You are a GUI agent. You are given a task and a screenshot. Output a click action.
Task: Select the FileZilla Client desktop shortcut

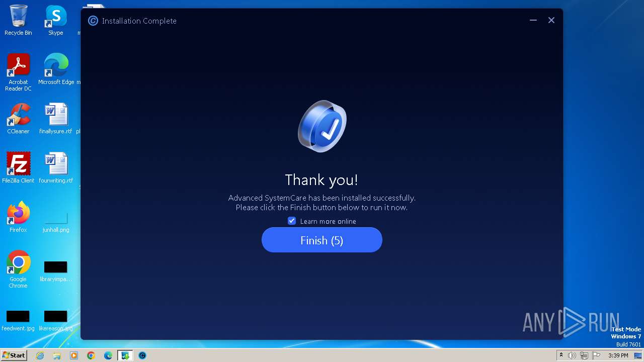[18, 168]
